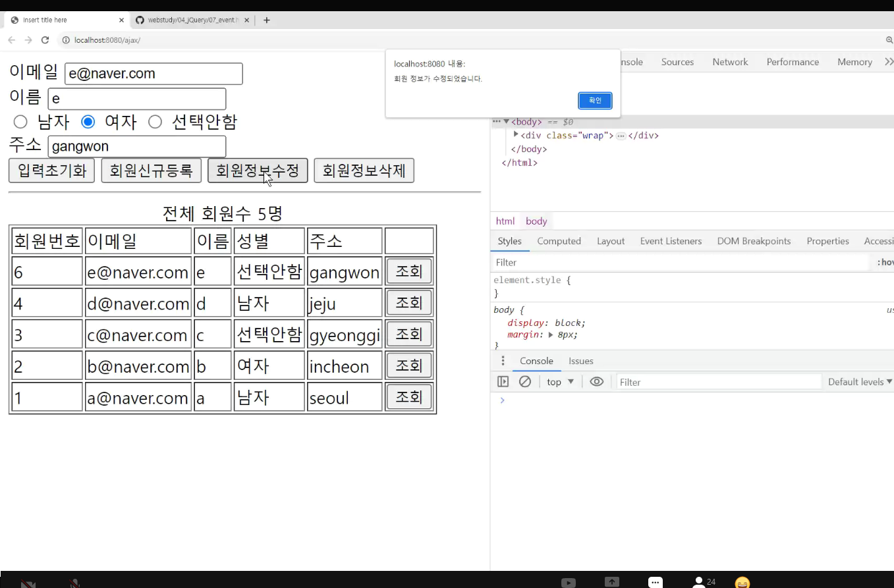Close the webstudy GitHub tab
Image resolution: width=894 pixels, height=588 pixels.
247,20
